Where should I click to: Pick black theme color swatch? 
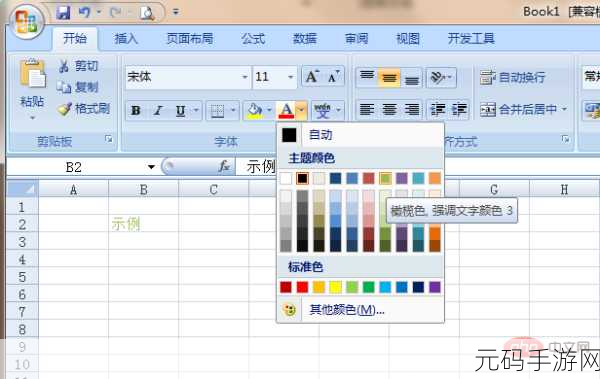pyautogui.click(x=302, y=178)
